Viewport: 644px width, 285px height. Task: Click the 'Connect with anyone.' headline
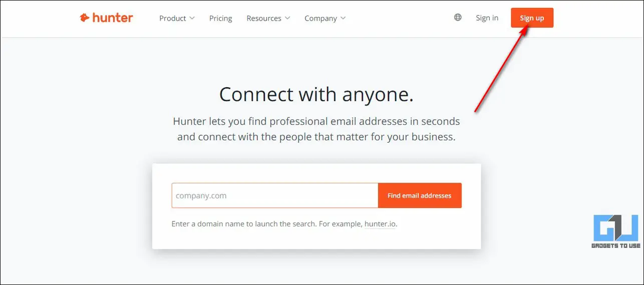[316, 94]
